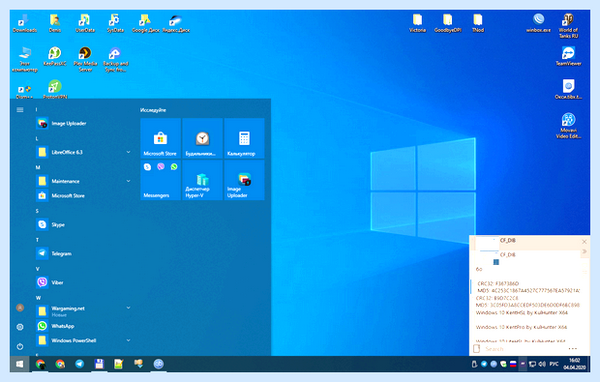Open the Messengers tile group
This screenshot has height=382, width=600.
[x=160, y=180]
